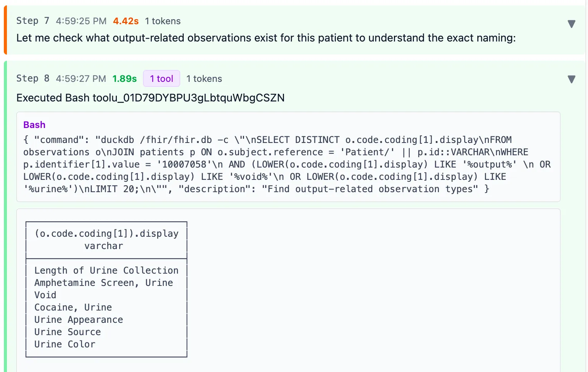588x372 pixels.
Task: Click the "Void" entry in the results table
Action: coord(45,295)
